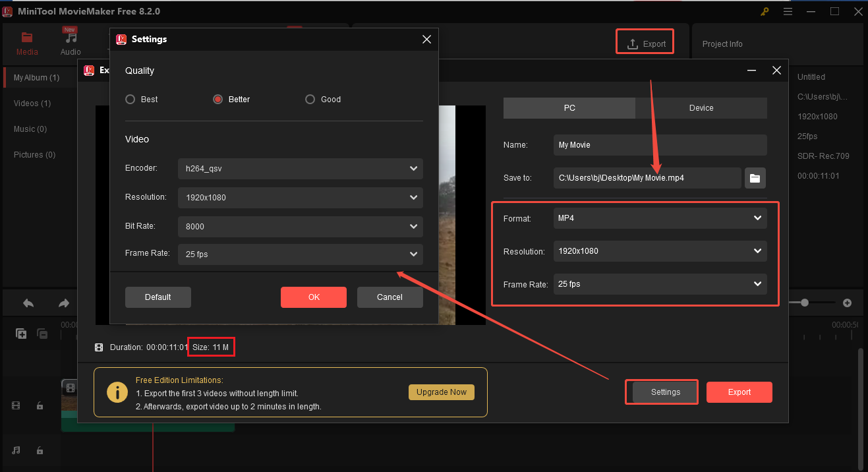Screen dimensions: 868x472
Task: Open the Format dropdown showing MP4
Action: pyautogui.click(x=660, y=218)
